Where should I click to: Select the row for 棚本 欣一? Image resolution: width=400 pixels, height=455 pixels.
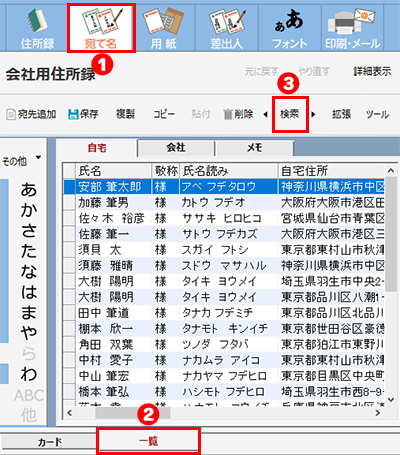(224, 329)
